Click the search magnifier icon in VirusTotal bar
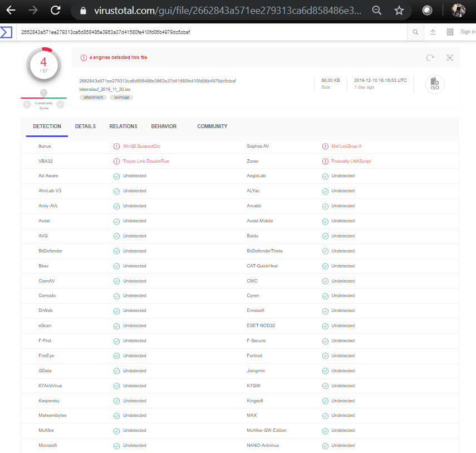This screenshot has width=476, height=453. pyautogui.click(x=415, y=32)
